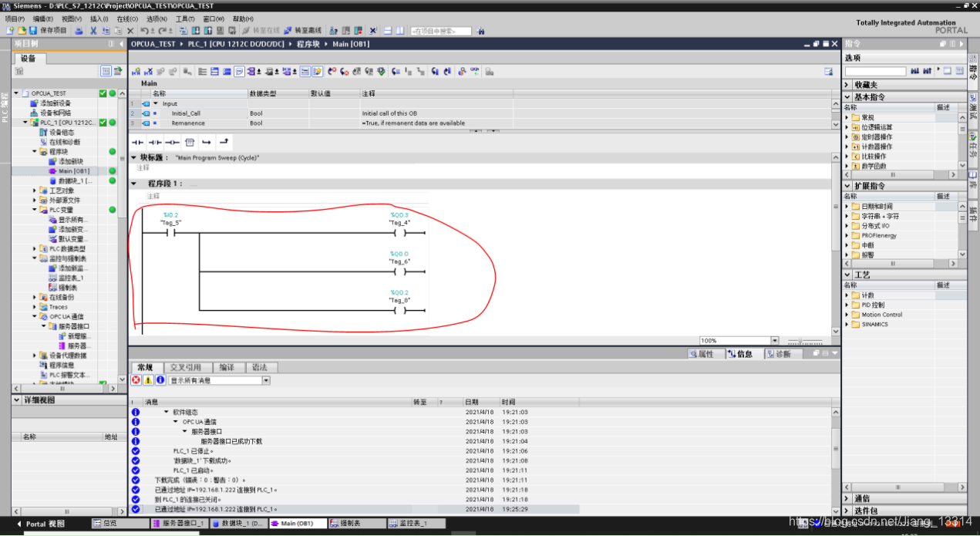Expand 收藏夹 section in instructions
The width and height of the screenshot is (980, 536).
pyautogui.click(x=847, y=85)
